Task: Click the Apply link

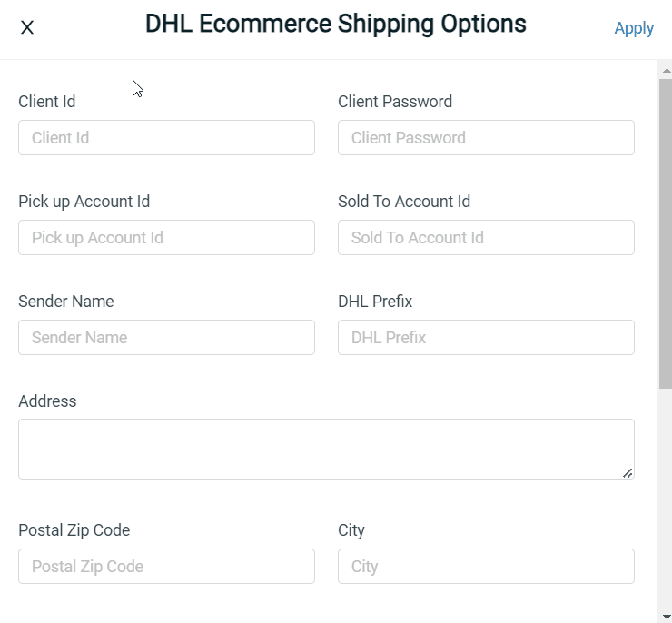Action: tap(633, 28)
